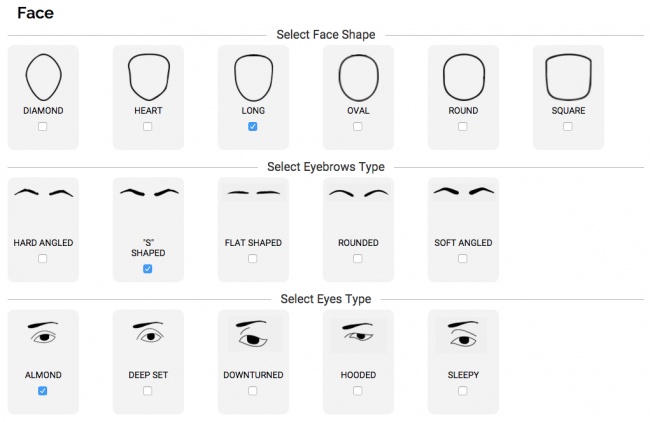Image resolution: width=650 pixels, height=422 pixels.
Task: Check the Soft Angled eyebrows checkbox
Action: [462, 259]
